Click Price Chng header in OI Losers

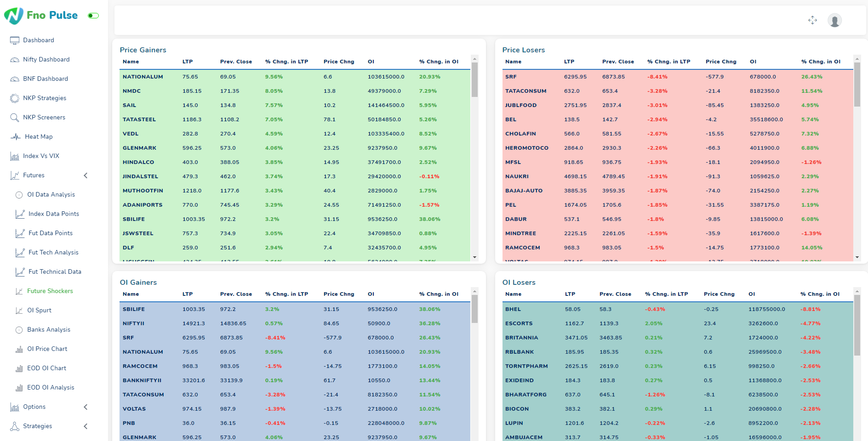pos(719,294)
